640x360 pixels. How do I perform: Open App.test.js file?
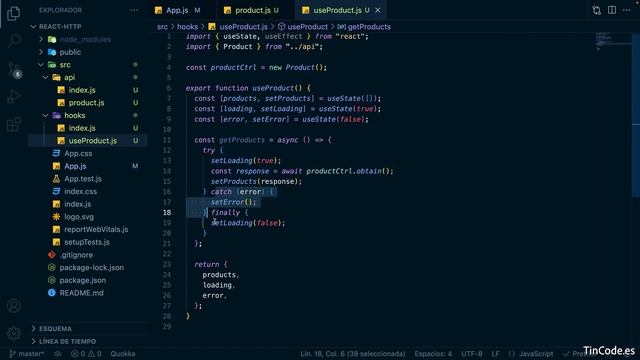point(83,178)
